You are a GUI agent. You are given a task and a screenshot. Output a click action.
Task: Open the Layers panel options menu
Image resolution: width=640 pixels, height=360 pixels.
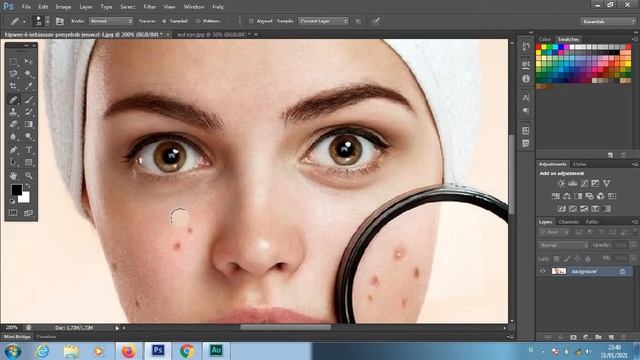point(635,222)
